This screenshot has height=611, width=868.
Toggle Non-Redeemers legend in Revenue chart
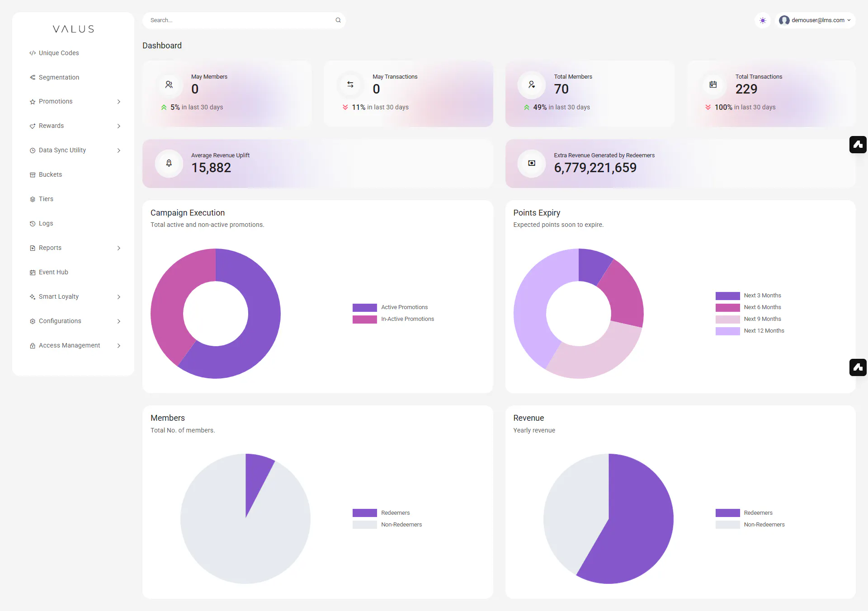point(750,525)
